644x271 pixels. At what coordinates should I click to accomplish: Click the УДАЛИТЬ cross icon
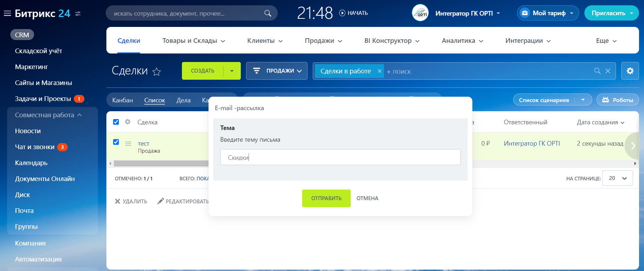click(x=117, y=201)
